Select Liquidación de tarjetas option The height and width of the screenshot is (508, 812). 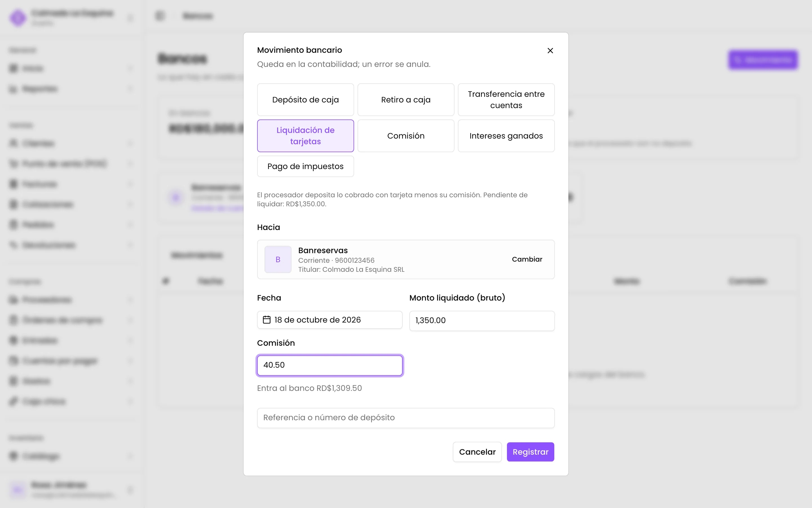coord(305,136)
